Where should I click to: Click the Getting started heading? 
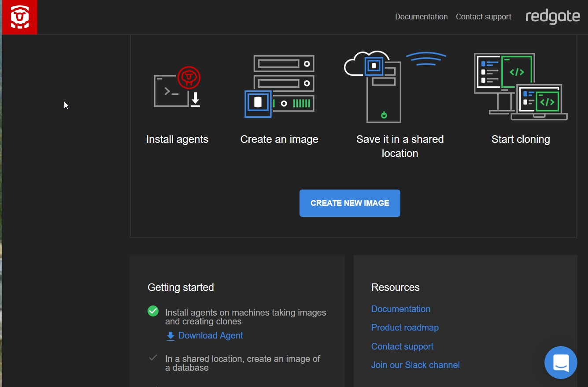(x=181, y=287)
